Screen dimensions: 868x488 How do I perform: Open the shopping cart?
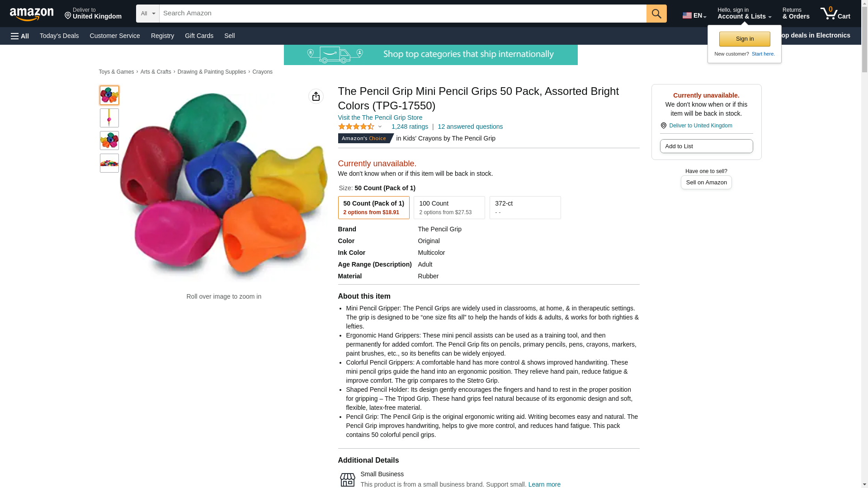[835, 14]
